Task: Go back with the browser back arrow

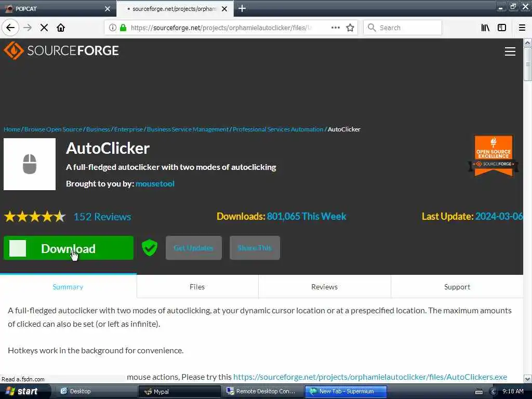Action: pyautogui.click(x=10, y=28)
